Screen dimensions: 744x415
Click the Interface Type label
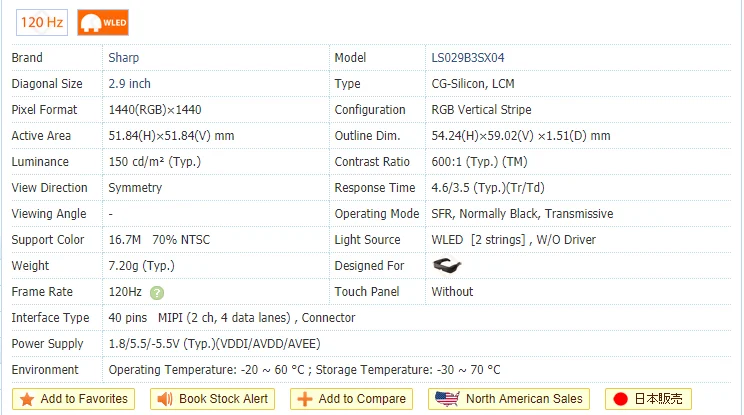point(50,318)
